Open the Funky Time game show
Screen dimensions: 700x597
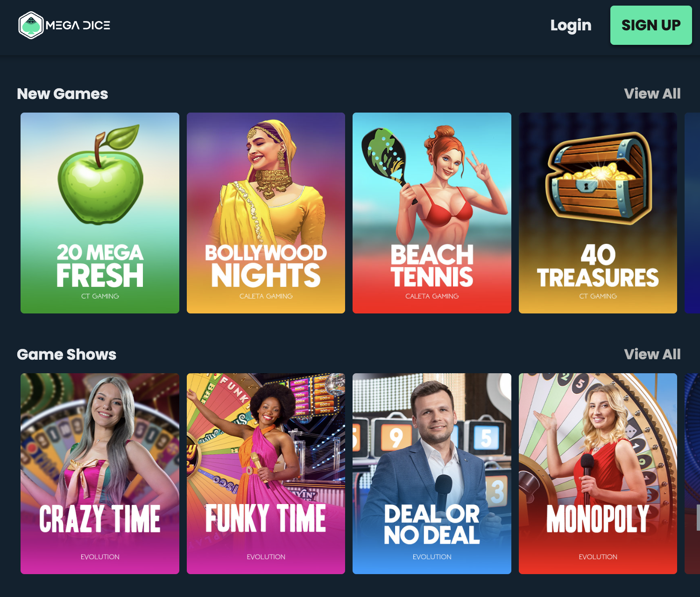point(266,474)
